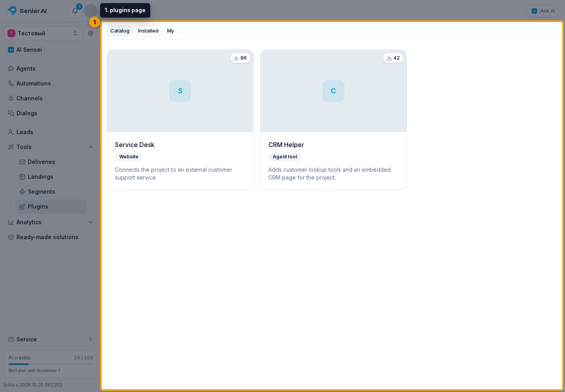Image resolution: width=565 pixels, height=392 pixels.
Task: Go to Automations page
Action: [x=34, y=83]
